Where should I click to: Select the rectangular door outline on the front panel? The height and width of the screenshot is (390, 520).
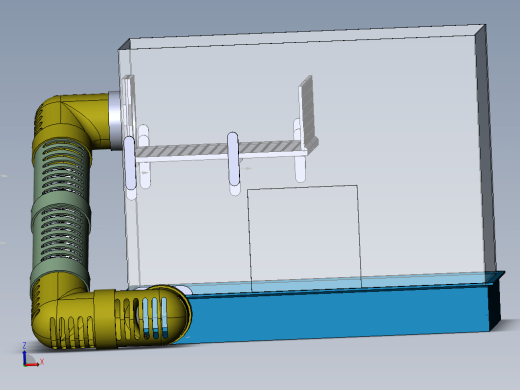tap(304, 238)
